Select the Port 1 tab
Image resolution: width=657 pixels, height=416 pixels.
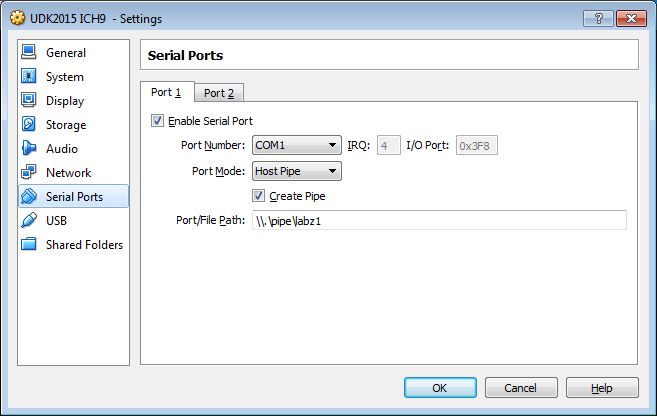(x=166, y=92)
